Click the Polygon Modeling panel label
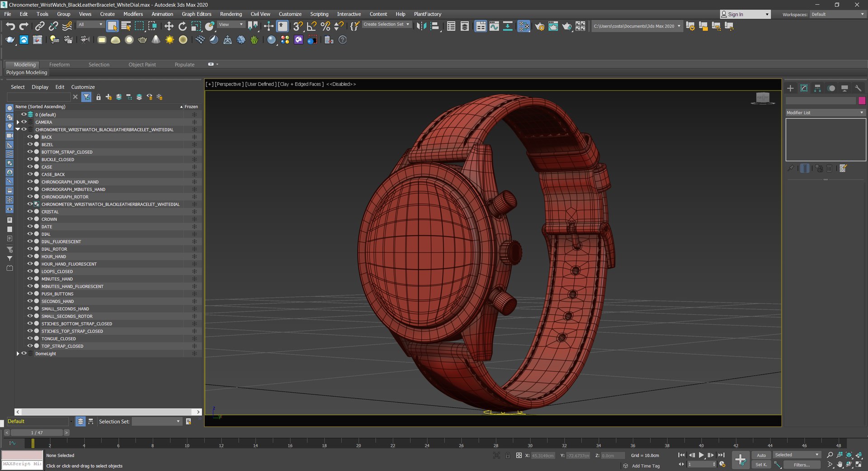The image size is (868, 471). pos(27,72)
